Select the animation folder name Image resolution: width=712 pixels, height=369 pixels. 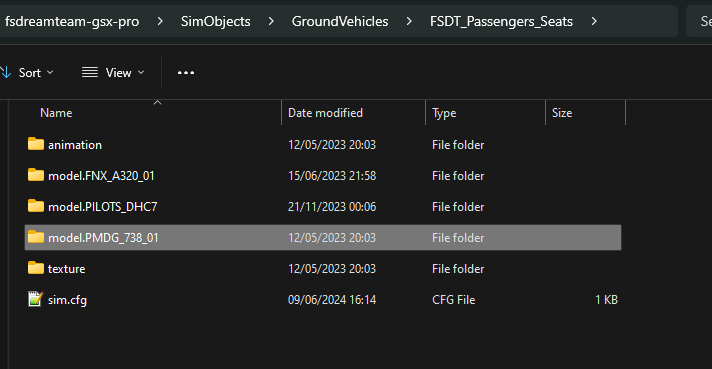[x=75, y=145]
